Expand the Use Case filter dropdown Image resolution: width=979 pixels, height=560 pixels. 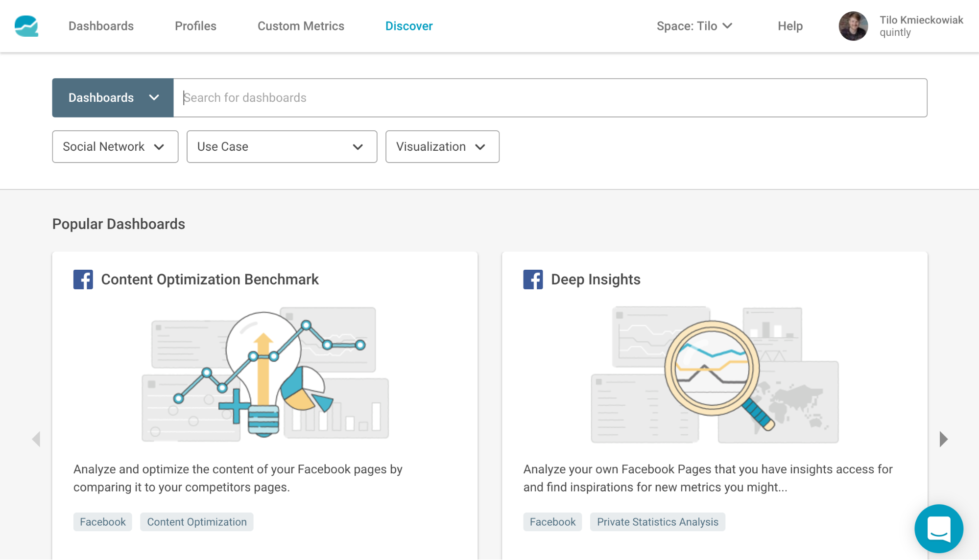pyautogui.click(x=282, y=146)
